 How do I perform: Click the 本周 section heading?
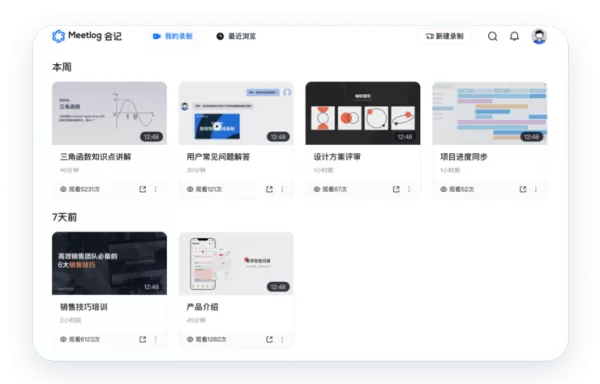tap(62, 67)
